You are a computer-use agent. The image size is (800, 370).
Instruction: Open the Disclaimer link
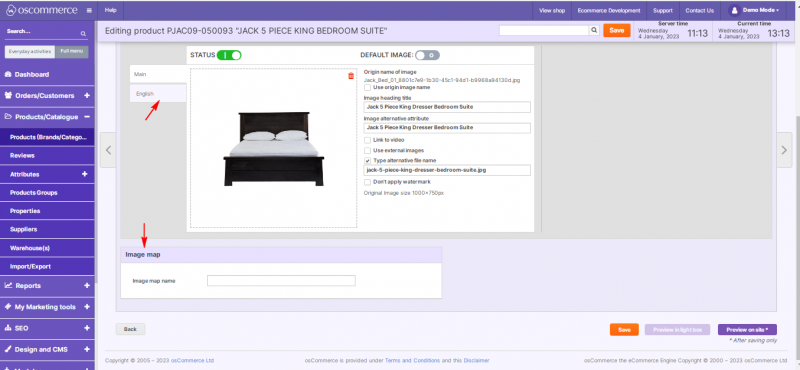pyautogui.click(x=476, y=360)
